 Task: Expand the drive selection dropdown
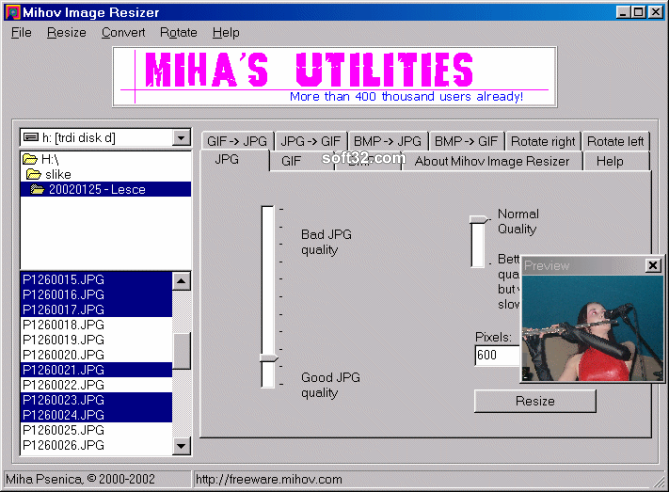tap(181, 138)
